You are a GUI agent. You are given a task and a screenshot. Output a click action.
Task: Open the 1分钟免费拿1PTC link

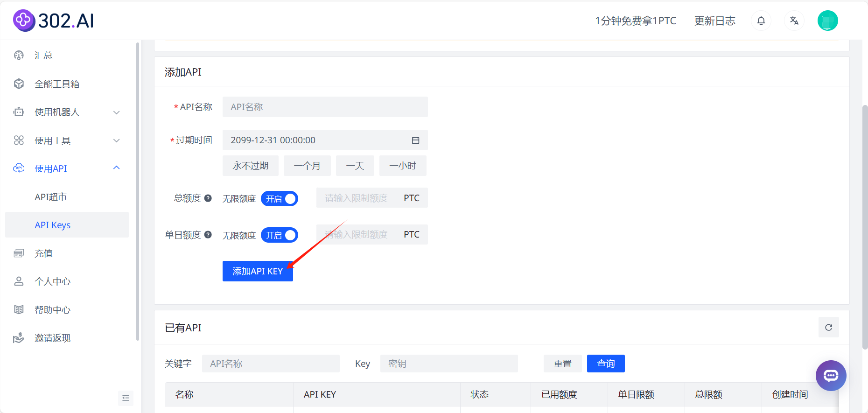tap(636, 21)
